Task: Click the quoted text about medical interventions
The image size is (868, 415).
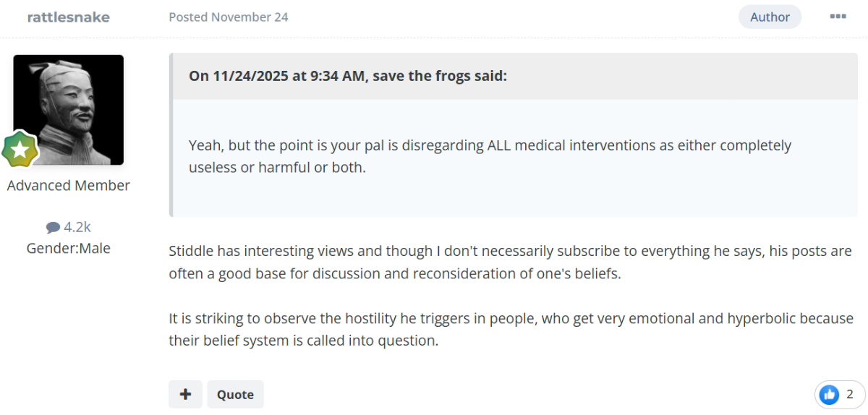Action: tap(490, 155)
